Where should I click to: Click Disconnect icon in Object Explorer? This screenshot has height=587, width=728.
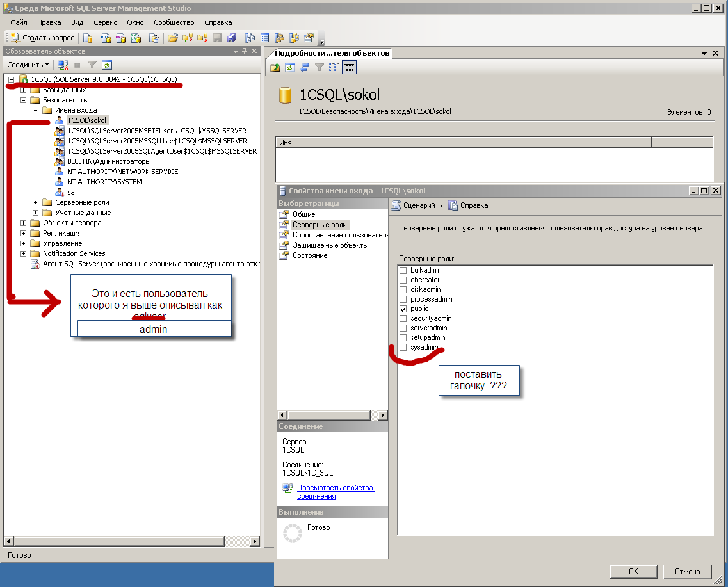(63, 65)
